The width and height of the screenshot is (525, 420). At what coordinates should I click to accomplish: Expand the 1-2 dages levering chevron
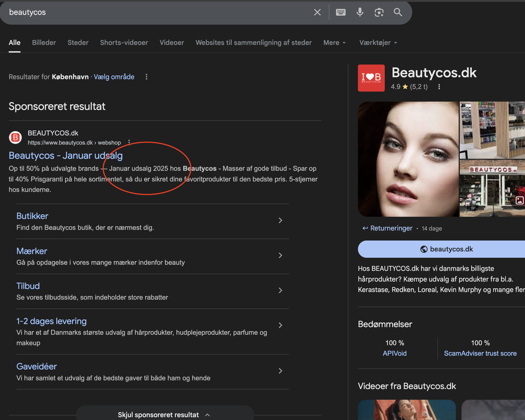click(x=280, y=325)
